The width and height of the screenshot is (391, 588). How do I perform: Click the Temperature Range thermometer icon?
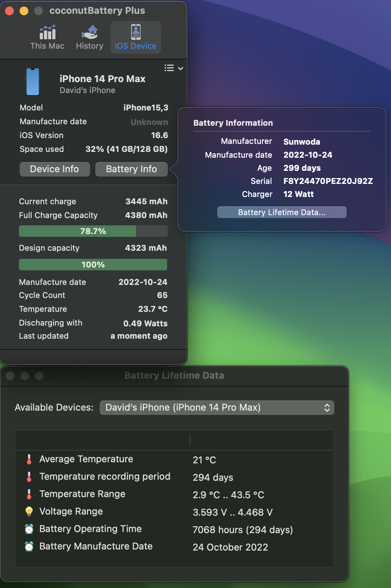[29, 494]
